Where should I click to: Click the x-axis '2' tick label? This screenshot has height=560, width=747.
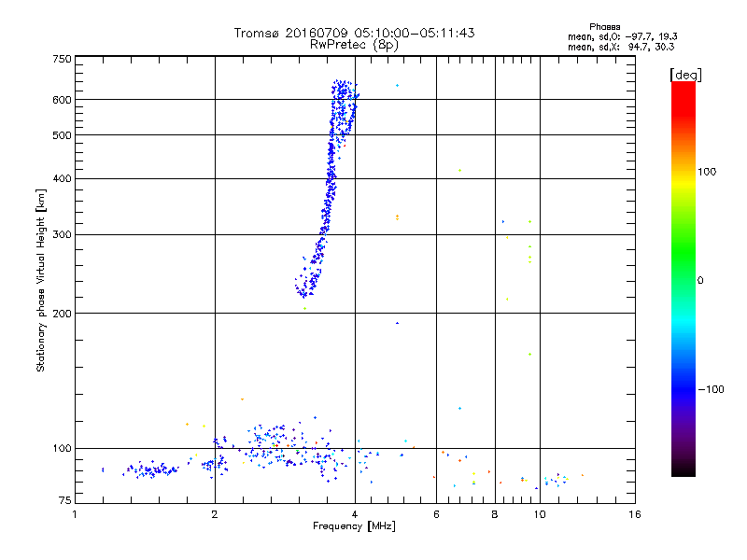215,514
